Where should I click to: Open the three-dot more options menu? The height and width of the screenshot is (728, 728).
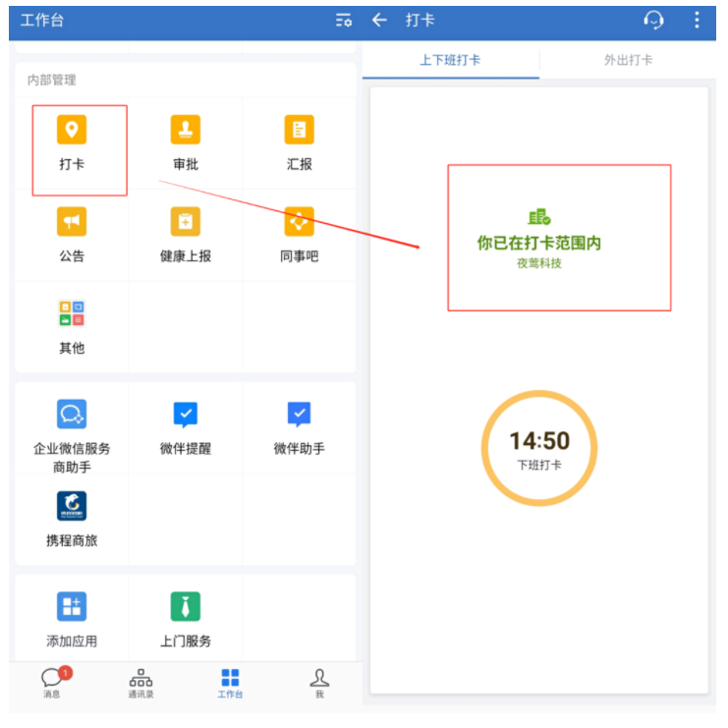click(x=697, y=21)
